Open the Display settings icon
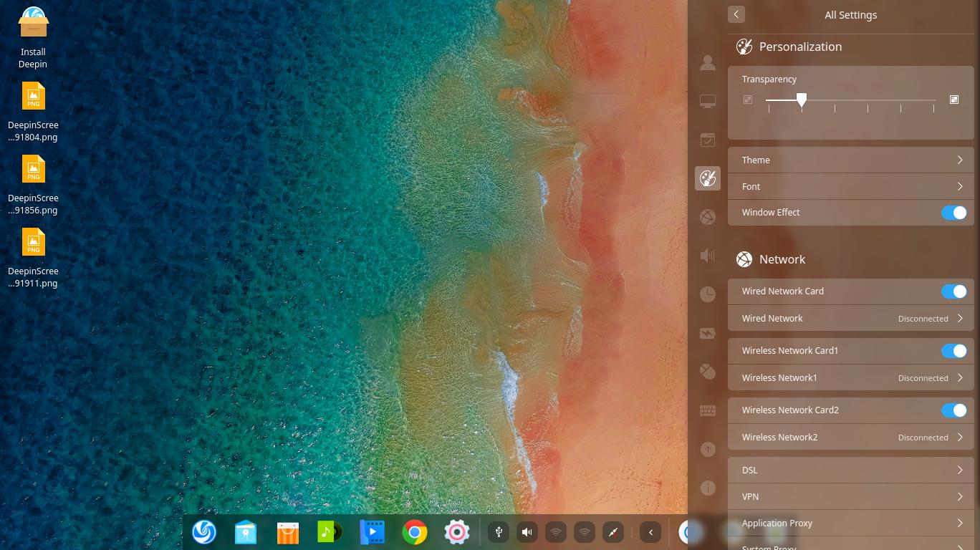980x550 pixels. tap(708, 101)
